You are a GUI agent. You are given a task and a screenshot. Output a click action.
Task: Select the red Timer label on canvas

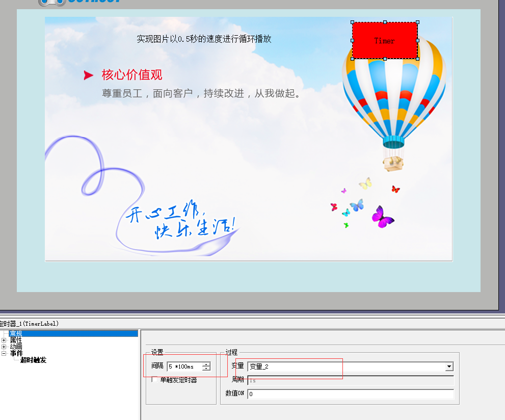click(385, 41)
